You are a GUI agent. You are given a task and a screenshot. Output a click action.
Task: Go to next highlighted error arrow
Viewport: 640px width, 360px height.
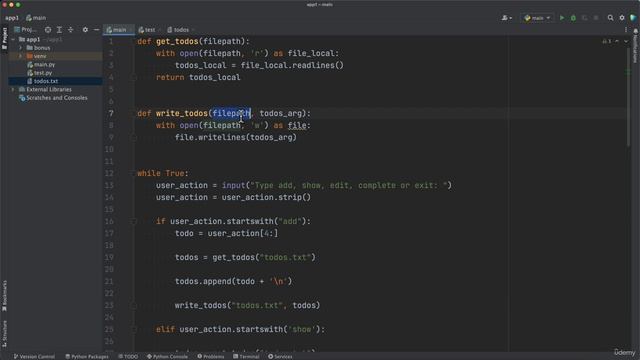(x=626, y=41)
